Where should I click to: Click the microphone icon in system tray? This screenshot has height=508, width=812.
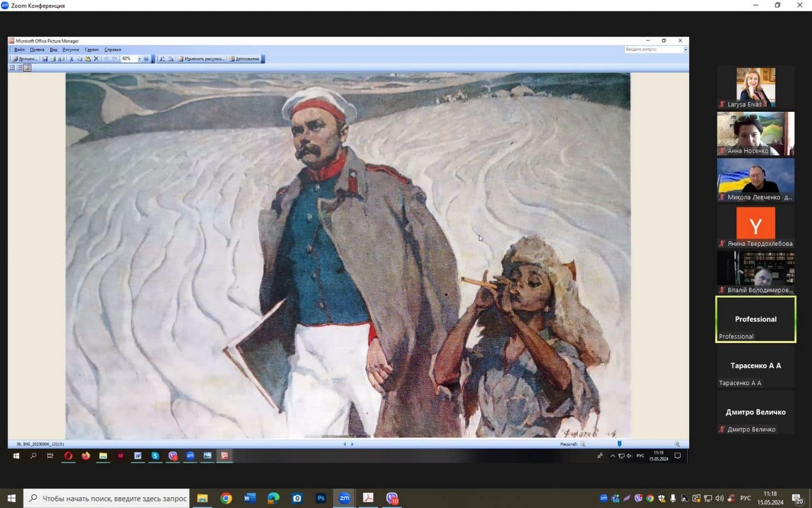click(x=673, y=498)
